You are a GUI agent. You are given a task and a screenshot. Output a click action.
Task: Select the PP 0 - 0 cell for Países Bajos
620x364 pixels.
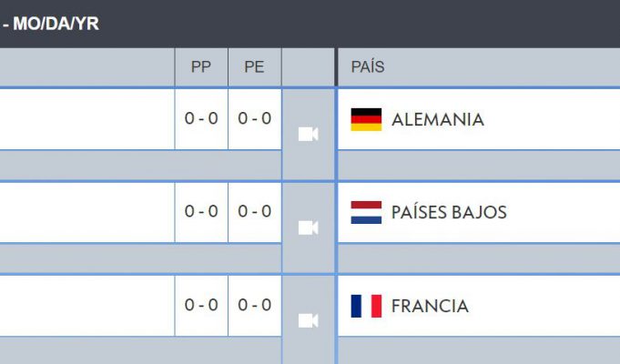[x=201, y=212]
